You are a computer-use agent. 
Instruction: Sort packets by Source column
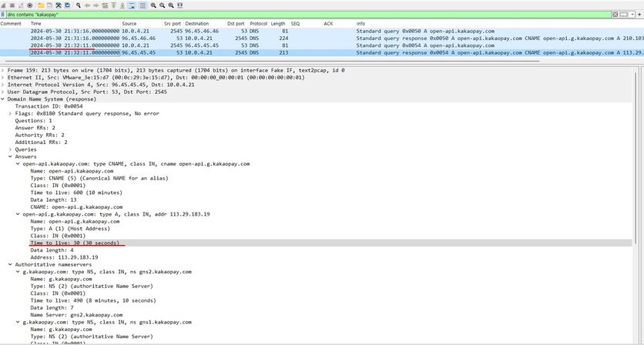pos(141,24)
